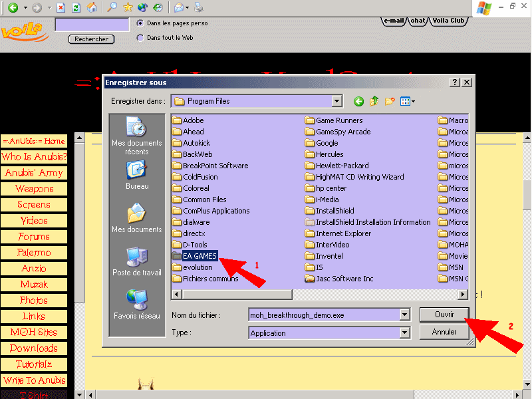The height and width of the screenshot is (399, 532).
Task: Open the browser Search magnifier icon
Action: [x=112, y=7]
